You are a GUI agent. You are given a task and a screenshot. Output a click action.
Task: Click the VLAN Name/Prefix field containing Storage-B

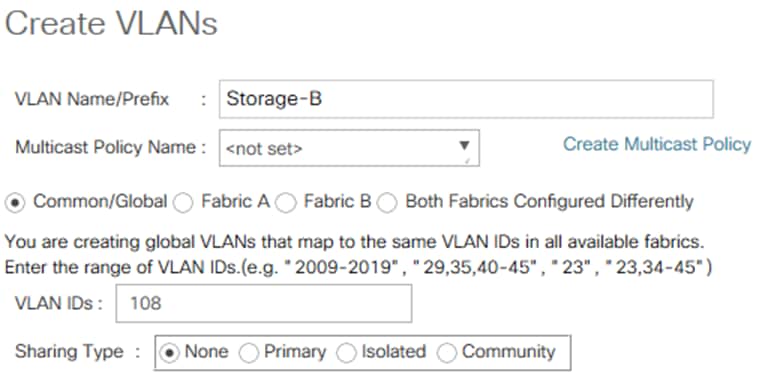click(466, 99)
